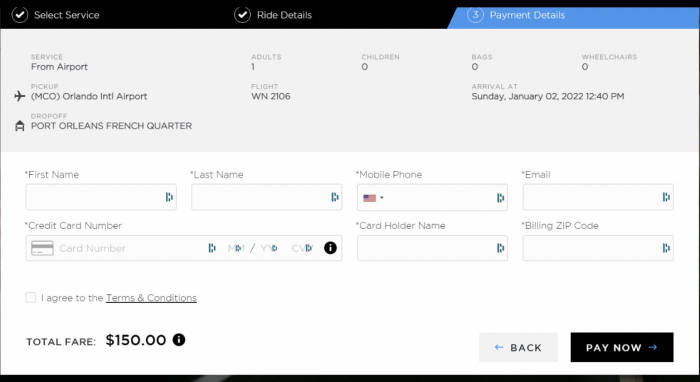Click the autofill icon in Card Number field
This screenshot has height=382, width=700.
[212, 248]
